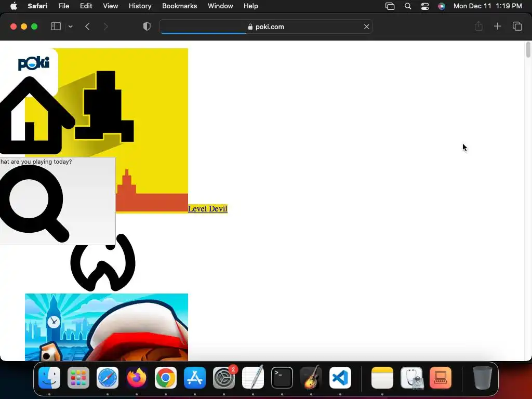Click the privacy report shield icon
The image size is (532, 399).
[x=147, y=26]
